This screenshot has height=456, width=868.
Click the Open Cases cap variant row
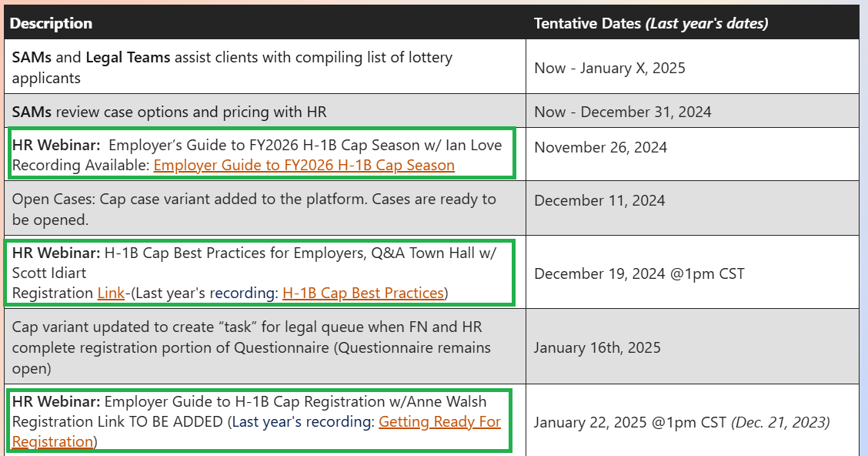[265, 208]
